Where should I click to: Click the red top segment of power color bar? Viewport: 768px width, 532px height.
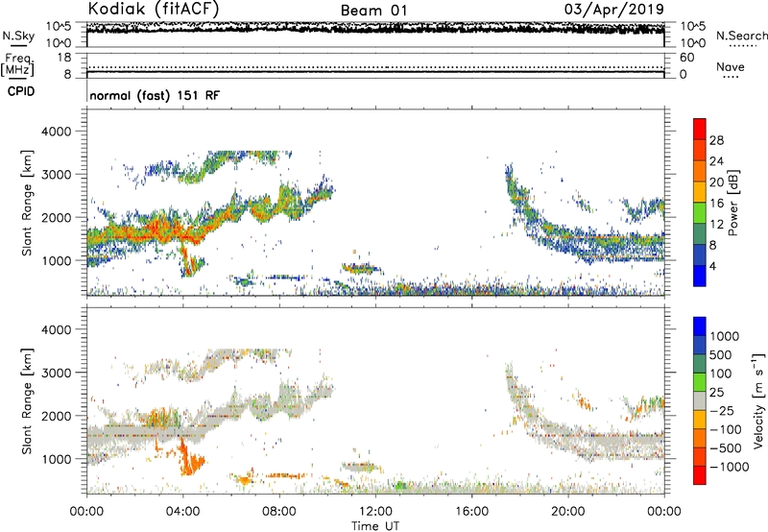click(x=700, y=130)
